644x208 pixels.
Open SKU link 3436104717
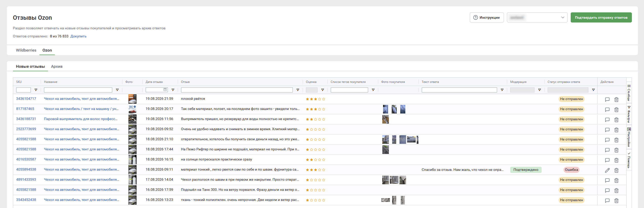tap(26, 99)
